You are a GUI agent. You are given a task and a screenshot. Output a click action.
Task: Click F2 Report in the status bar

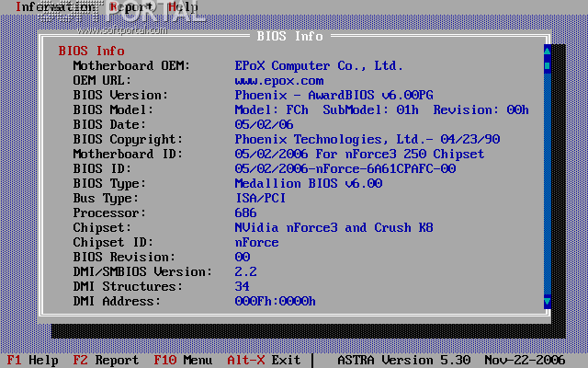pyautogui.click(x=106, y=360)
